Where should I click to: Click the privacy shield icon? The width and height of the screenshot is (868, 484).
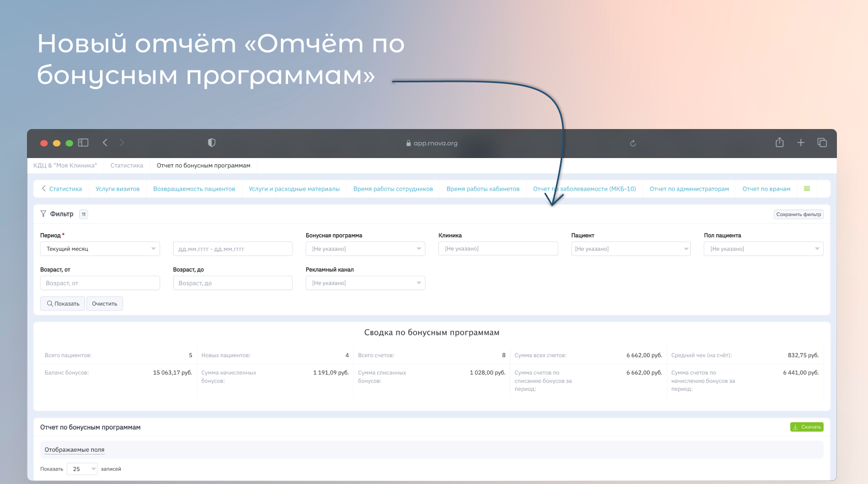[211, 143]
